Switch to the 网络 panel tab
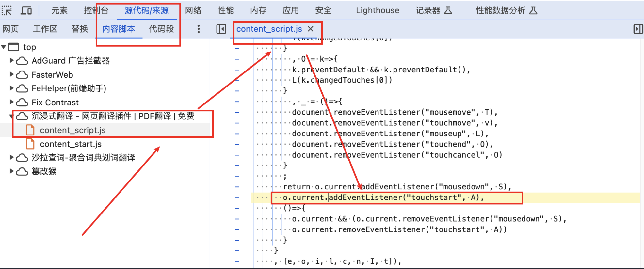The width and height of the screenshot is (644, 269). click(193, 10)
